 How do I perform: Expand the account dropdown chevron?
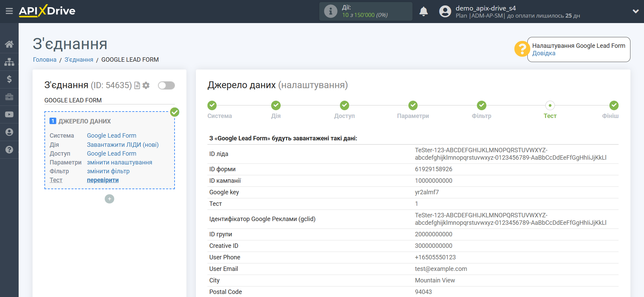(636, 11)
